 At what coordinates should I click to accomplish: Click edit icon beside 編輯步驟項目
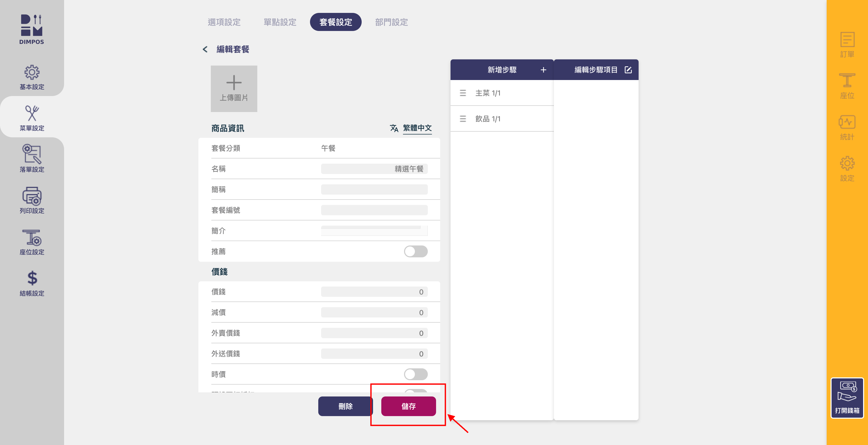(628, 70)
